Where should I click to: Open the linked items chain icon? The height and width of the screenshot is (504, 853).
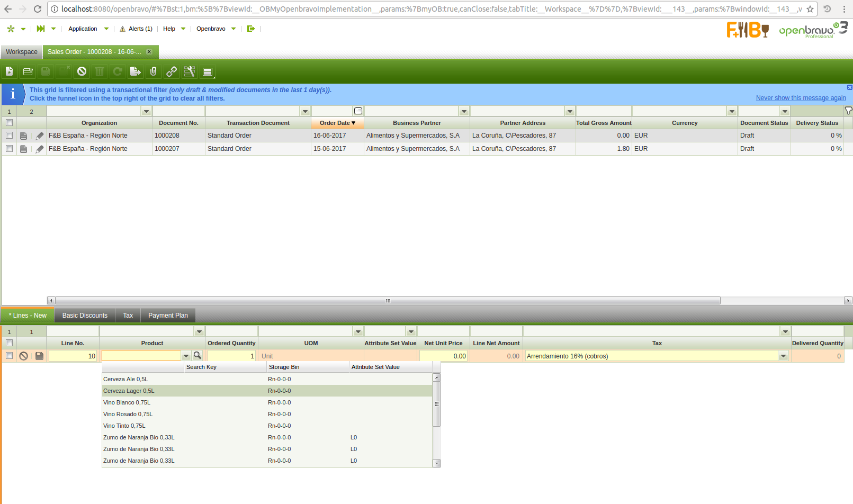[172, 71]
